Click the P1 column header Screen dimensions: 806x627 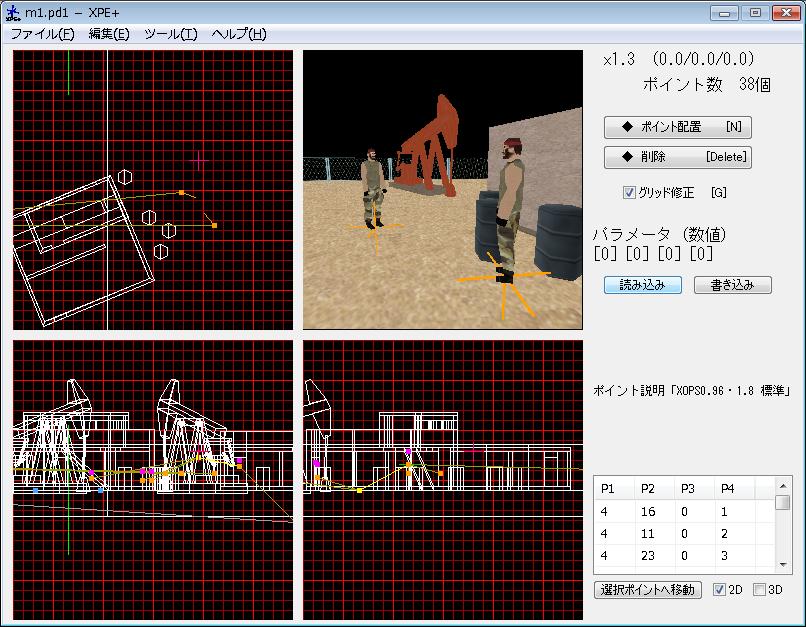point(614,489)
